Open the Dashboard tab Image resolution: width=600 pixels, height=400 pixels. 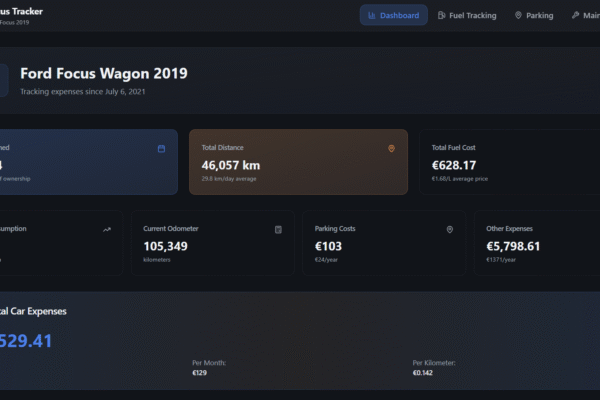pos(393,15)
